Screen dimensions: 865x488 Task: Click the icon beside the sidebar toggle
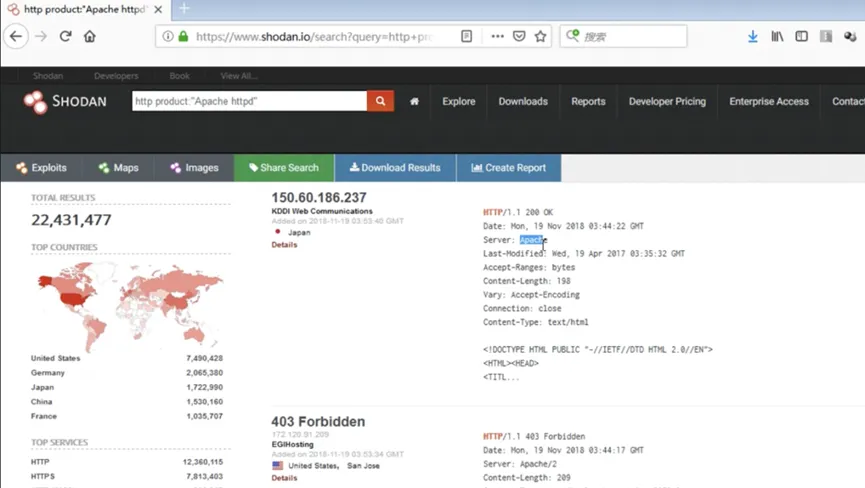(826, 36)
